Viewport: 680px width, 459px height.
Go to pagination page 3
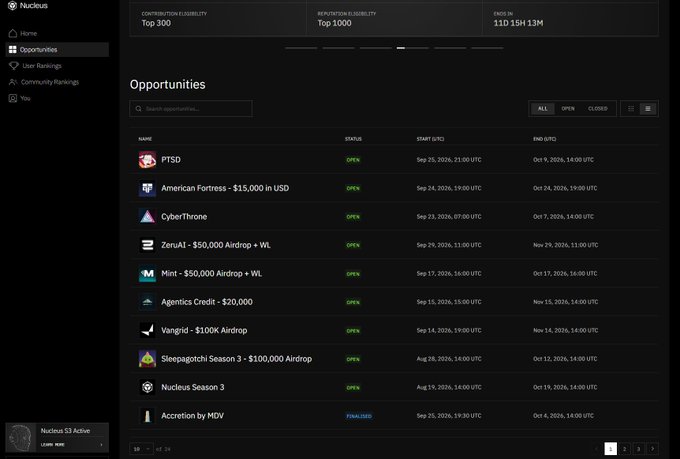[x=638, y=449]
